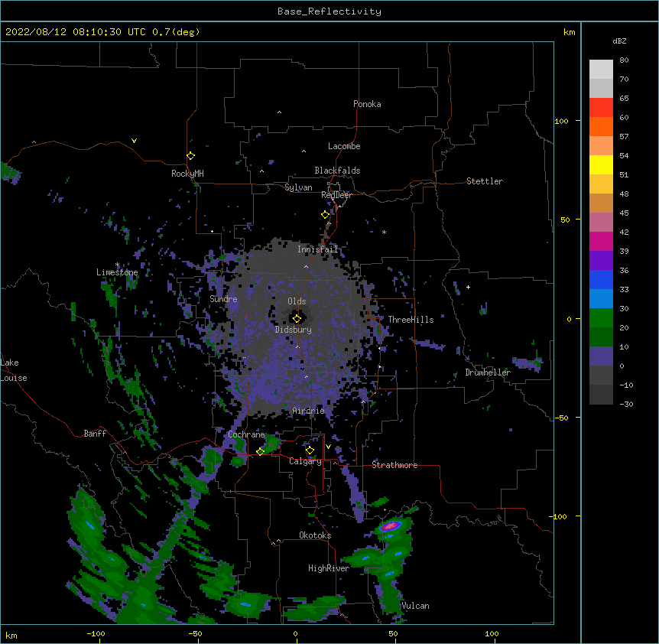Click the ThreeHills label

[411, 320]
